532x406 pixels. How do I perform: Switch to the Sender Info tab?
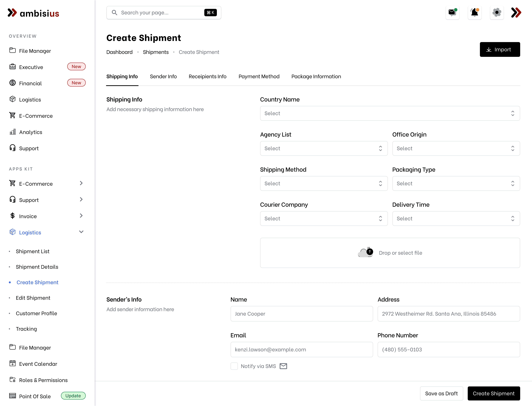[163, 77]
